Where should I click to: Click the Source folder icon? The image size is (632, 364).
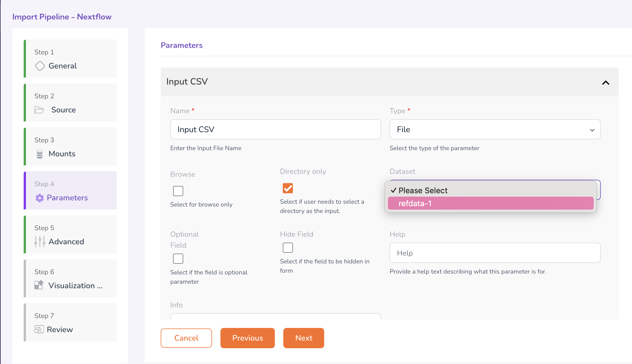(39, 110)
